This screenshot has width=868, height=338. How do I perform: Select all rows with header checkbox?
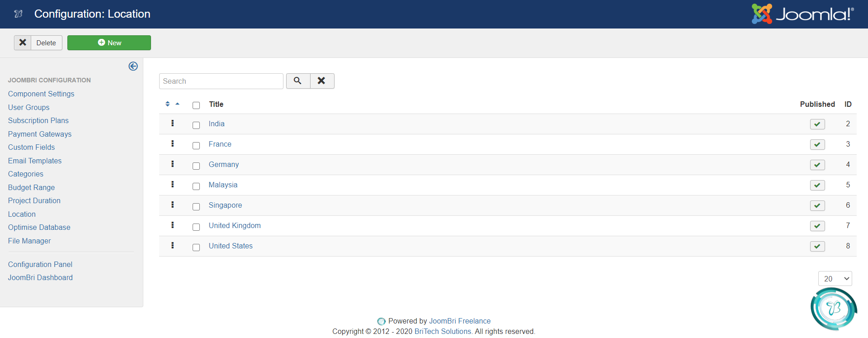(196, 105)
